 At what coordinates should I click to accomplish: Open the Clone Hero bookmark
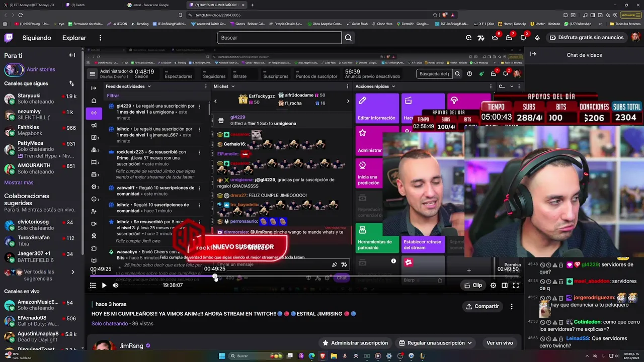(381, 24)
